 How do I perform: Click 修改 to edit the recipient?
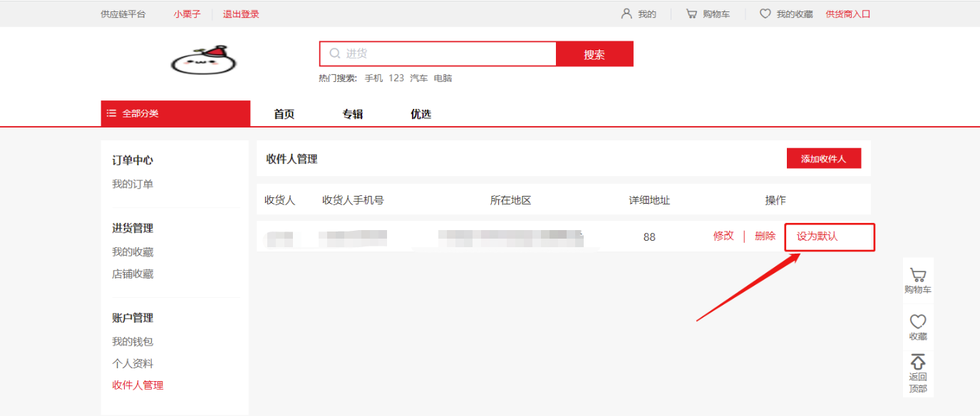click(x=723, y=236)
